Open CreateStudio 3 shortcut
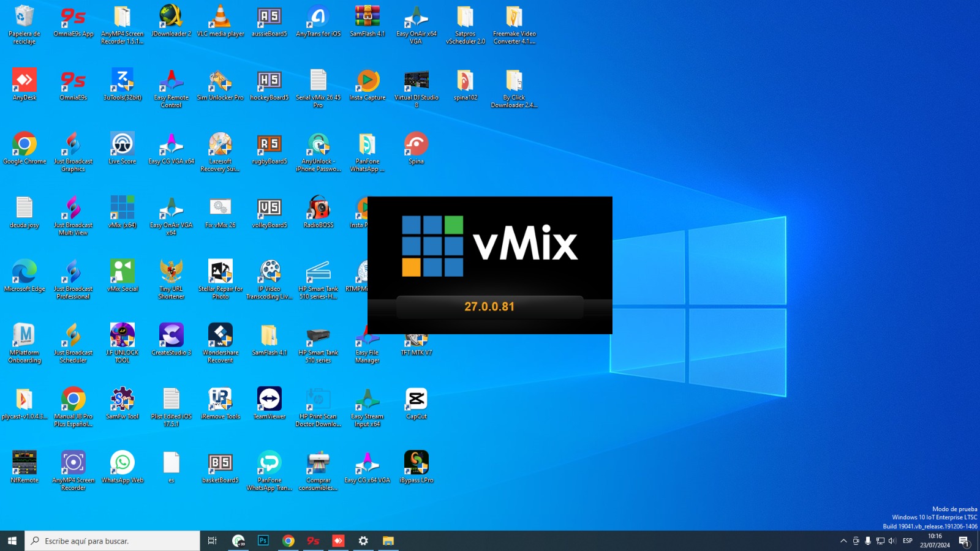980x551 pixels. [171, 339]
